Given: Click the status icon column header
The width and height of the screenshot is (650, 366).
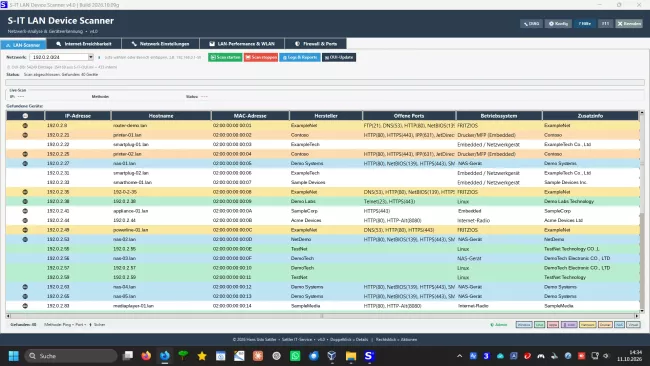Looking at the screenshot, I should click(x=25, y=116).
